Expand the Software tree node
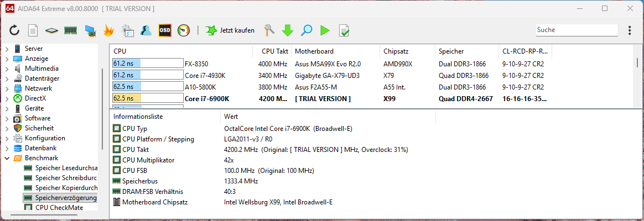Viewport: 644px width, 221px height. click(x=7, y=118)
